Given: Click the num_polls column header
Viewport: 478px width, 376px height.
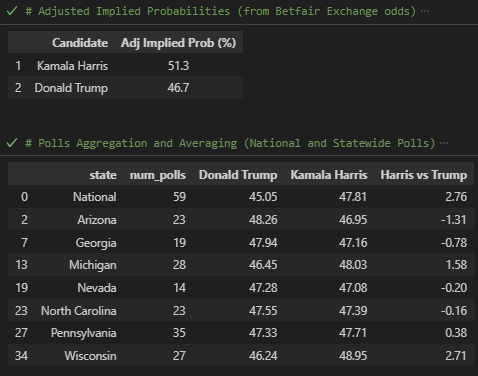Looking at the screenshot, I should pos(158,175).
